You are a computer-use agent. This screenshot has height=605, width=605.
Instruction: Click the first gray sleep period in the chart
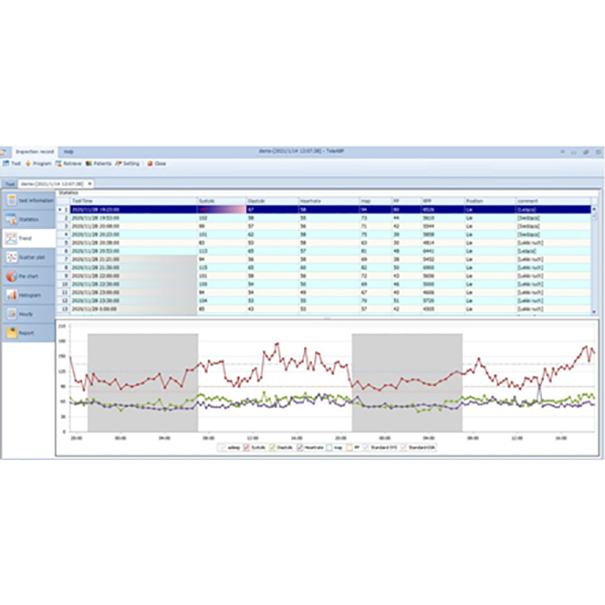(143, 382)
